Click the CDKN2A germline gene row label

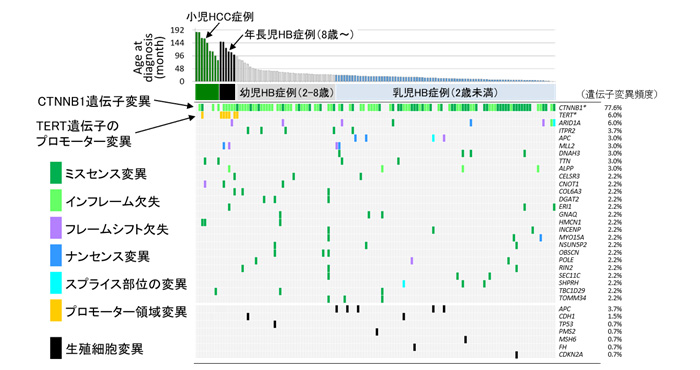click(x=571, y=354)
